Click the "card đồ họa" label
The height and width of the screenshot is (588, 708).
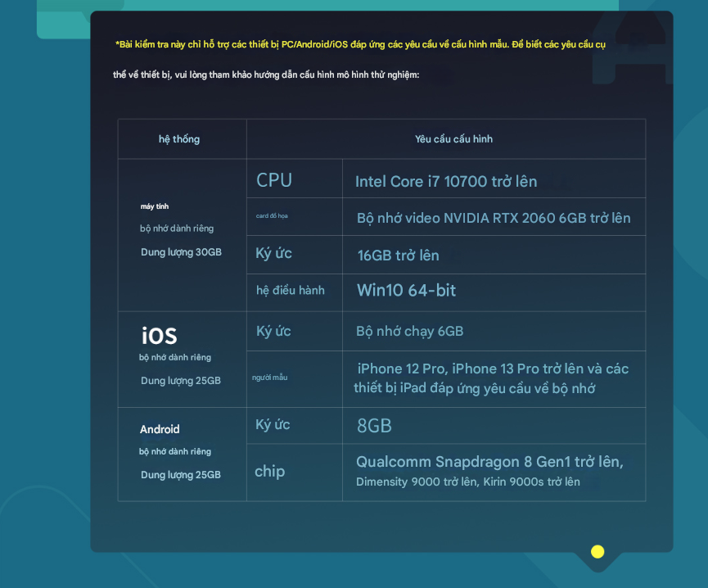[272, 216]
